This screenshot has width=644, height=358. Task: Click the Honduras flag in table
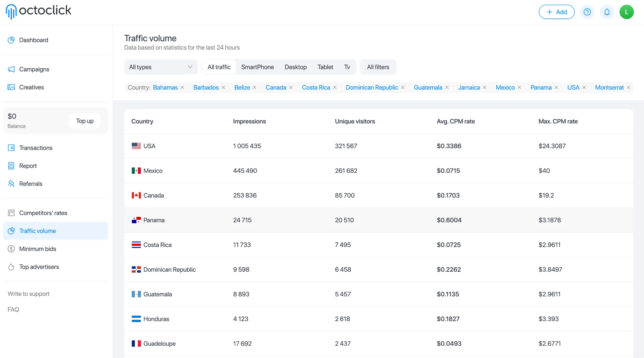coord(136,319)
